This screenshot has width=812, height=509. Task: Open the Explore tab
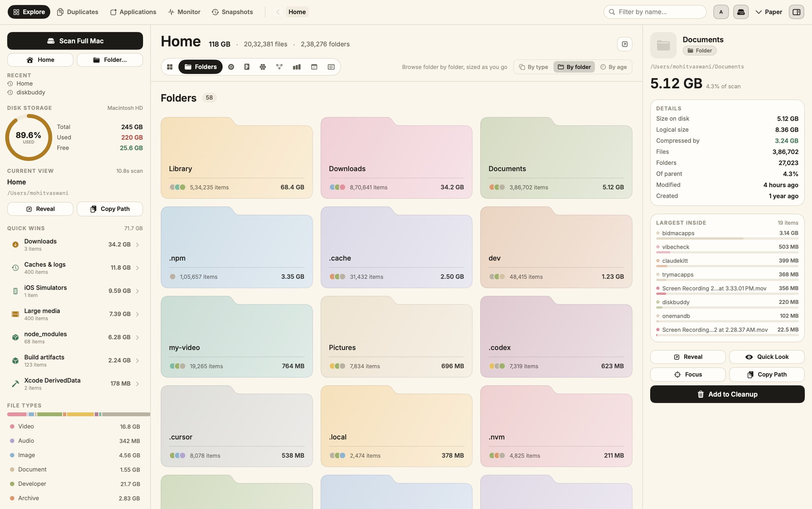pos(29,12)
